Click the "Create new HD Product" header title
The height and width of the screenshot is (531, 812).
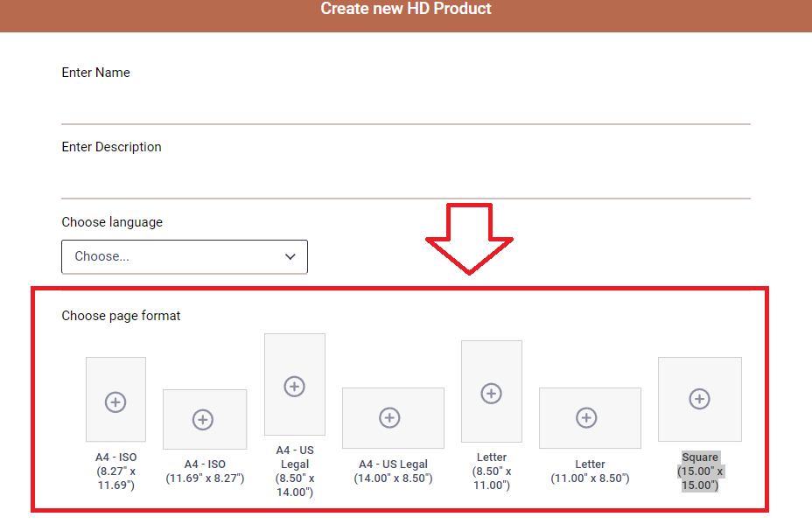pyautogui.click(x=406, y=8)
